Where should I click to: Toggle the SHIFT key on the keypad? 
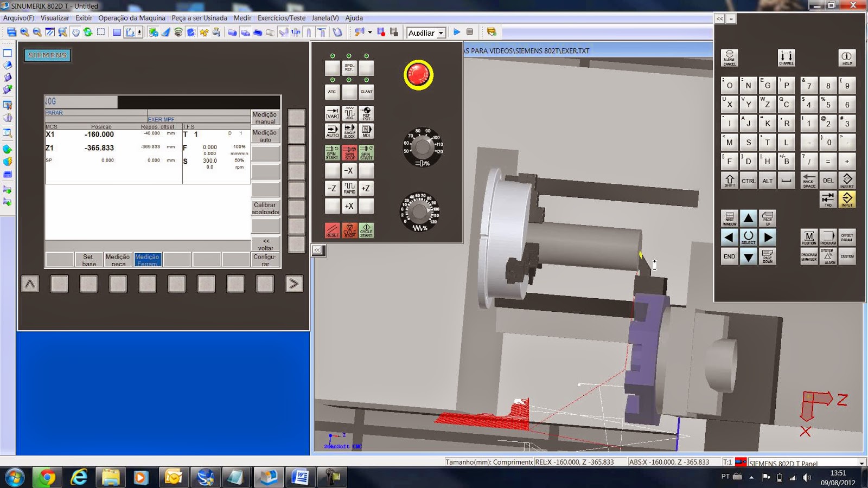coord(730,181)
